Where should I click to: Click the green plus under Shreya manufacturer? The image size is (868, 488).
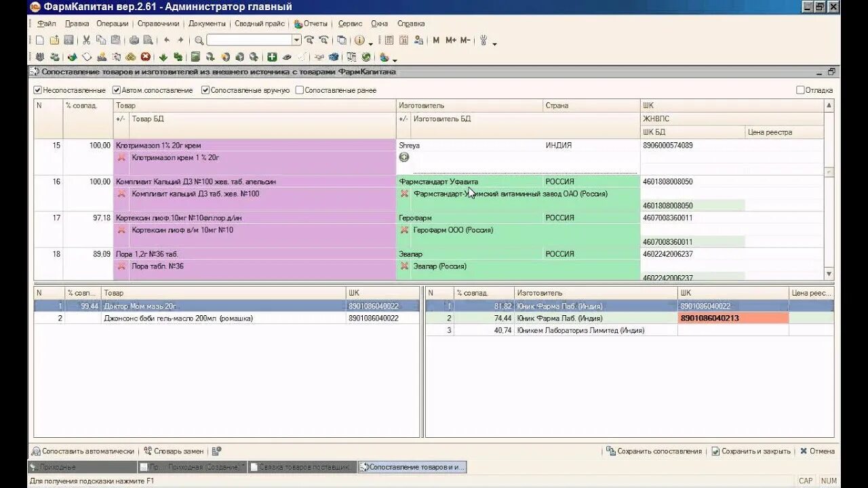pyautogui.click(x=404, y=157)
